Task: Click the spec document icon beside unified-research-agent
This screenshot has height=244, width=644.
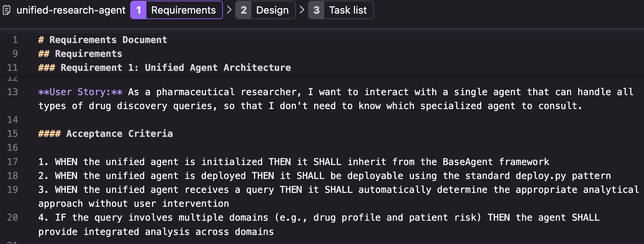Action: click(6, 10)
